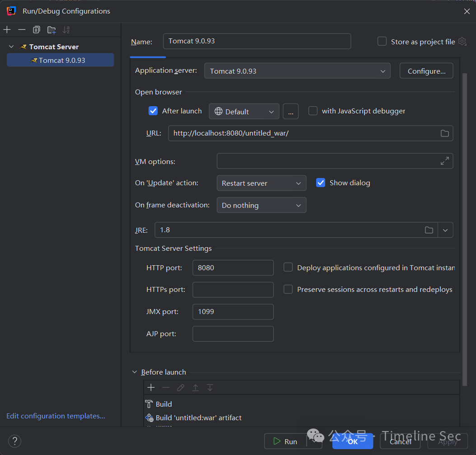
Task: Click the artifact build icon
Action: click(x=149, y=418)
